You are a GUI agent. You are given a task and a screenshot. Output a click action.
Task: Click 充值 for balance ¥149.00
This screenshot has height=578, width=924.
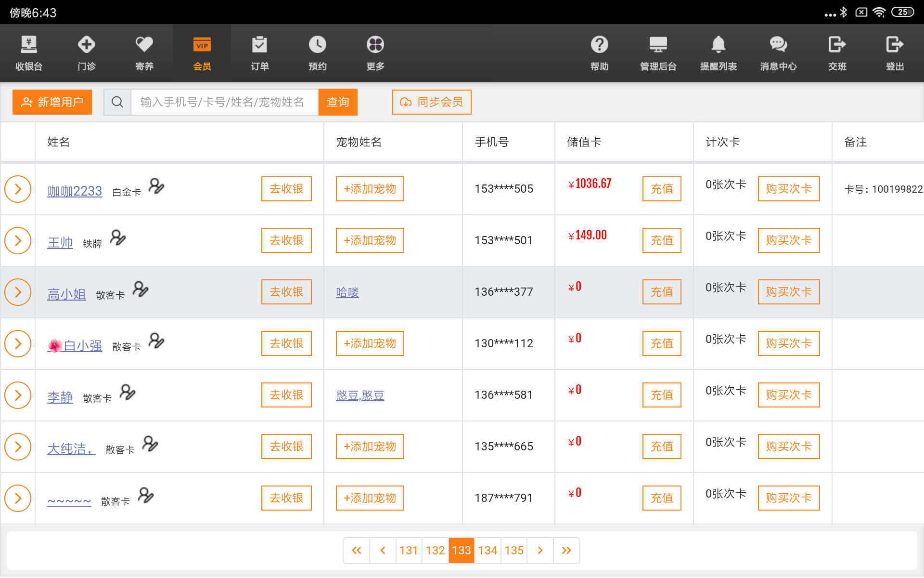tap(662, 240)
